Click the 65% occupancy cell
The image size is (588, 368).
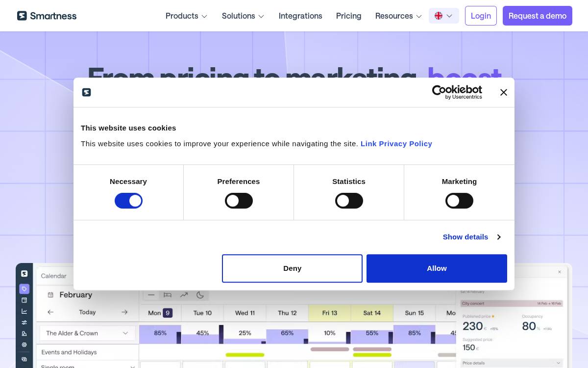click(287, 333)
